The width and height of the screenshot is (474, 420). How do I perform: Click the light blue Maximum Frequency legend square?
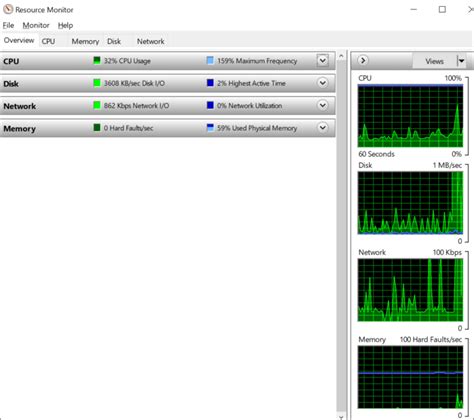coord(210,61)
